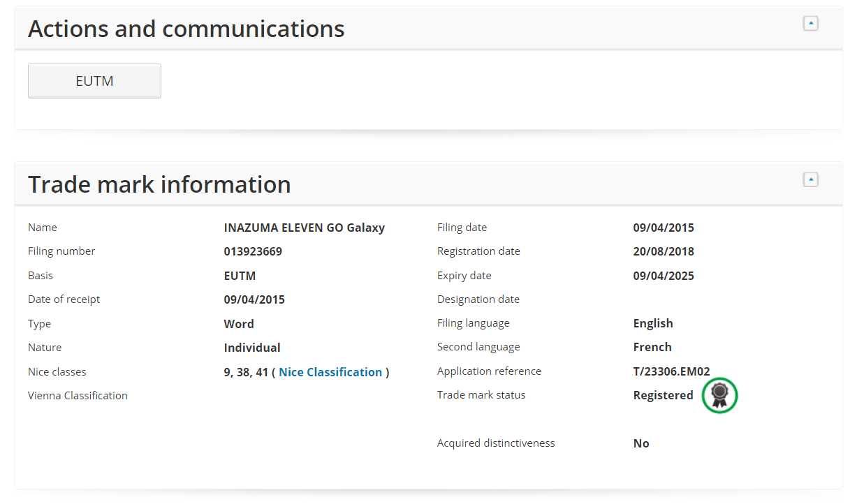Click the Vienna Classification label

click(x=78, y=395)
